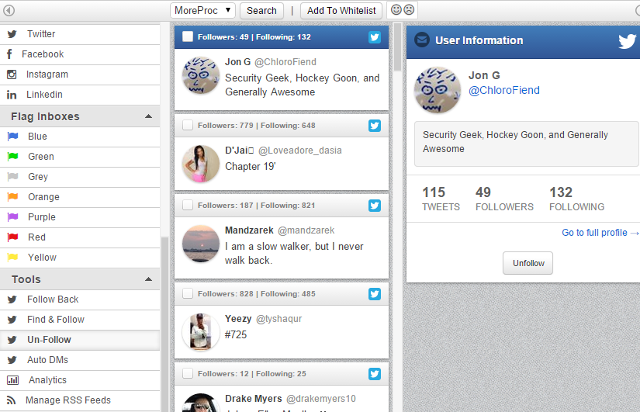Select the Green flag icon

coord(13,156)
